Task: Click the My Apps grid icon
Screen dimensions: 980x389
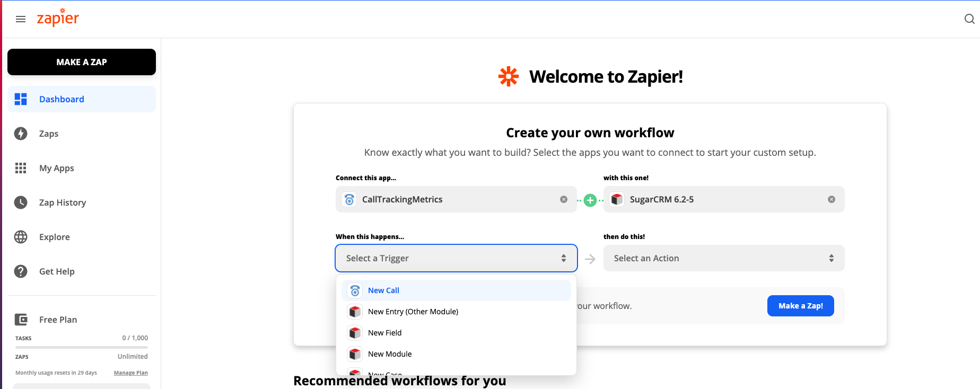Action: click(21, 168)
